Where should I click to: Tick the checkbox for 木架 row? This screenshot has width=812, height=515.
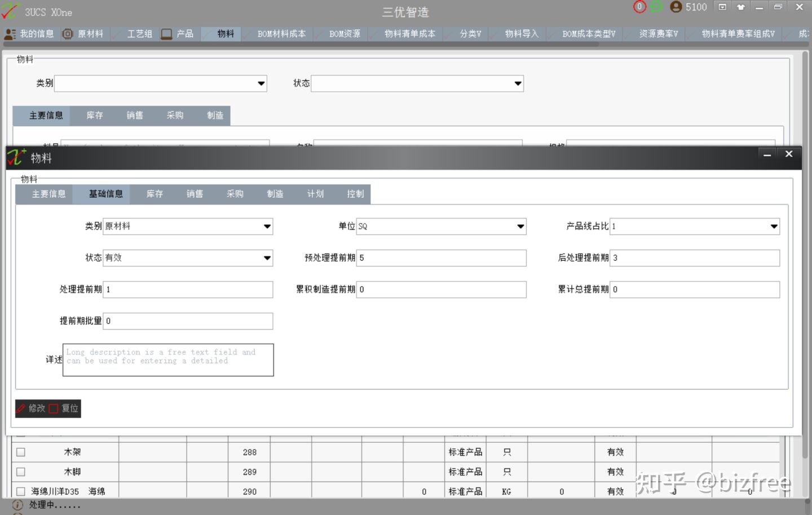click(x=21, y=452)
